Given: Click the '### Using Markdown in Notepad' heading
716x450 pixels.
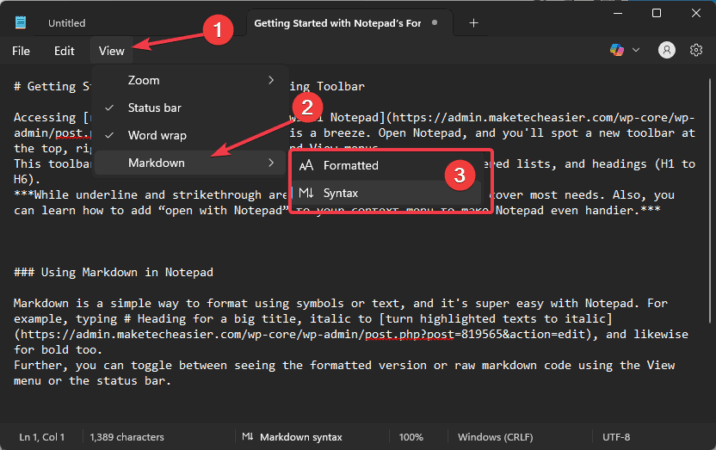Looking at the screenshot, I should (x=113, y=272).
